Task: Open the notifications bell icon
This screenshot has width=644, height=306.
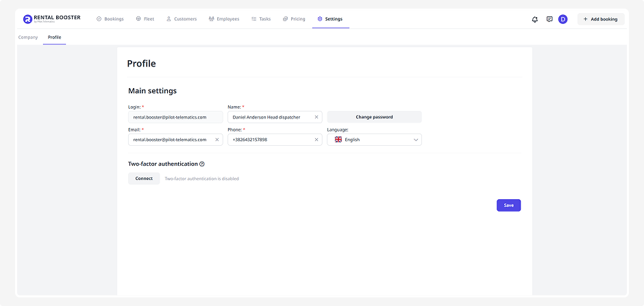Action: coord(535,19)
